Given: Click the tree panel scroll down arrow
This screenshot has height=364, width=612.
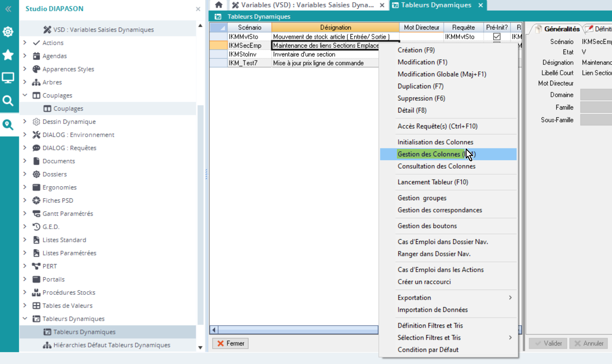Looking at the screenshot, I should pyautogui.click(x=201, y=347).
